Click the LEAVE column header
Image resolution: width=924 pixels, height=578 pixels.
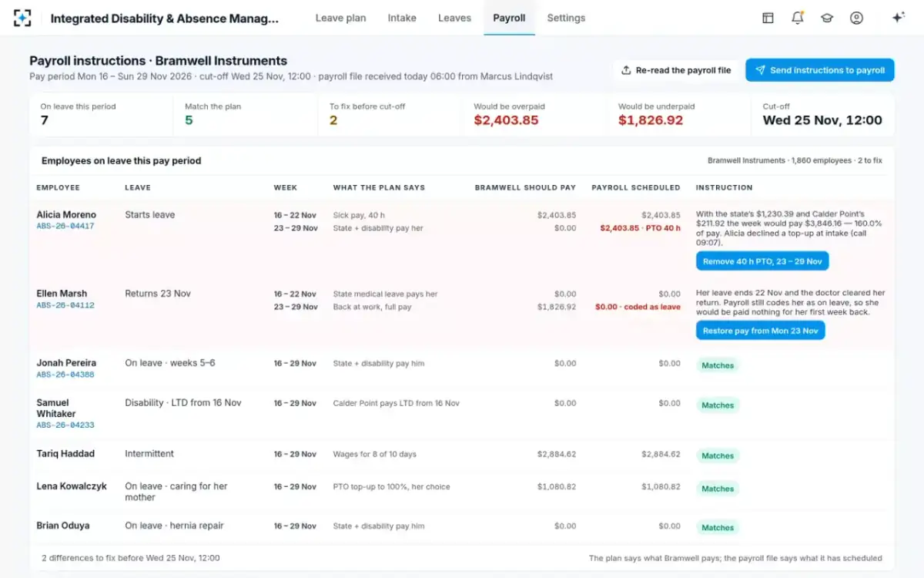[x=138, y=187]
